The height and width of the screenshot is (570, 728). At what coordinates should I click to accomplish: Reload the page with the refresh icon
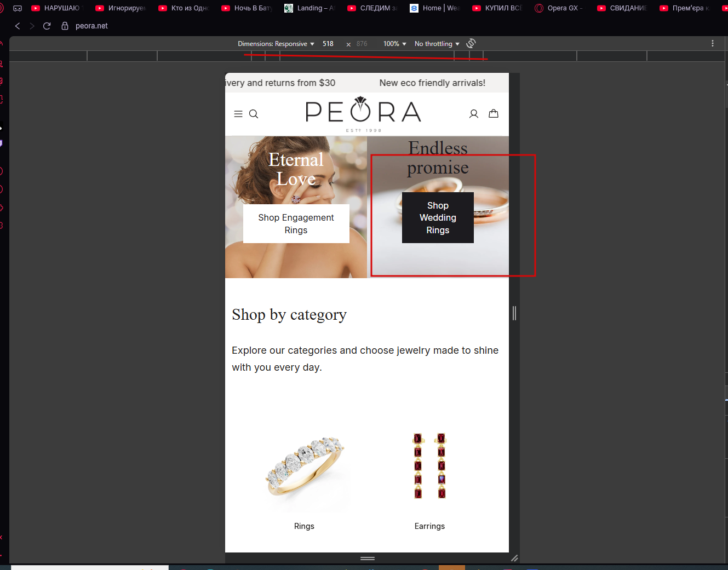(47, 26)
